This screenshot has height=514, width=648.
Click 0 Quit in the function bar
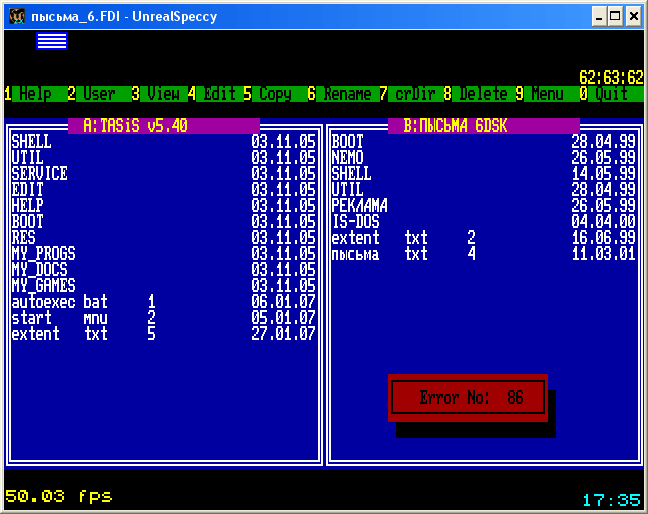[x=604, y=94]
